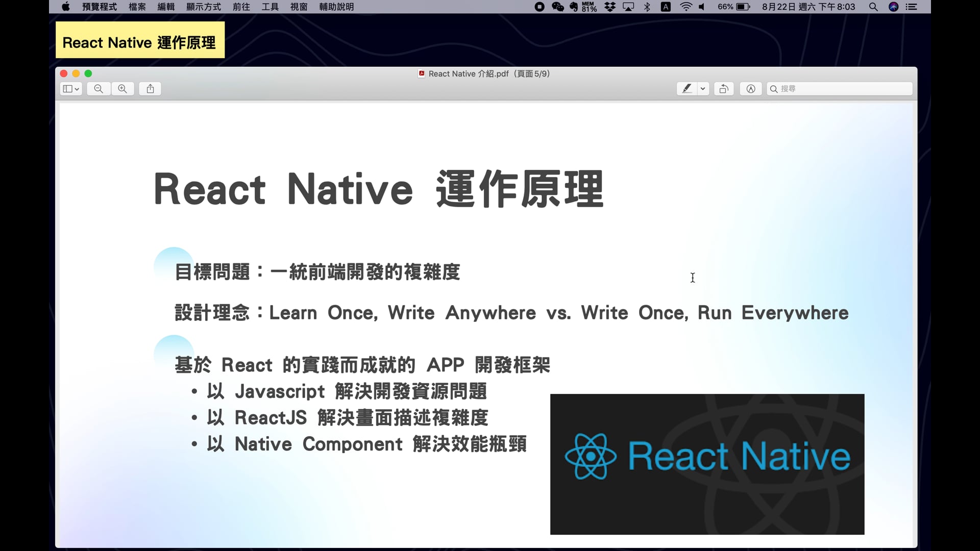Zoom in on the PDF page
This screenshot has height=551, width=980.
[122, 88]
